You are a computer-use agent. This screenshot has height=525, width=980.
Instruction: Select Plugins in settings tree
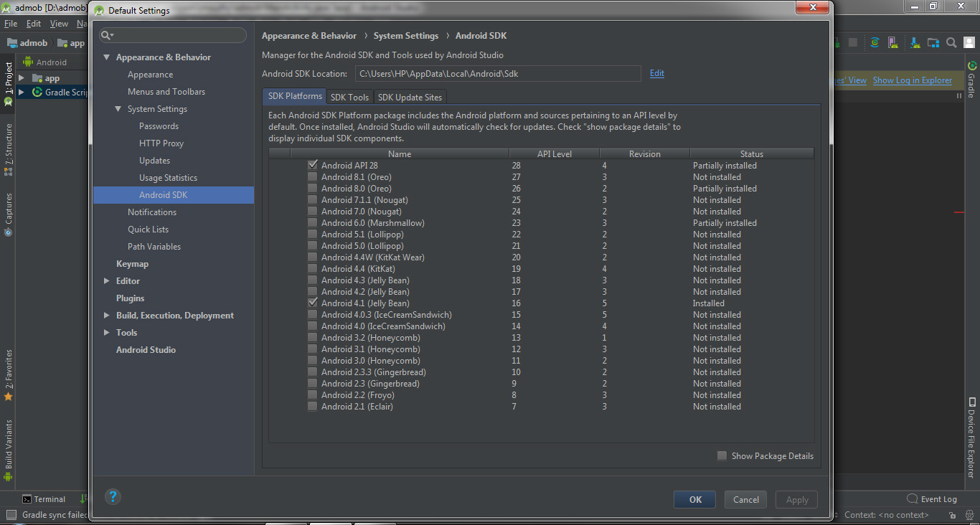pos(131,298)
